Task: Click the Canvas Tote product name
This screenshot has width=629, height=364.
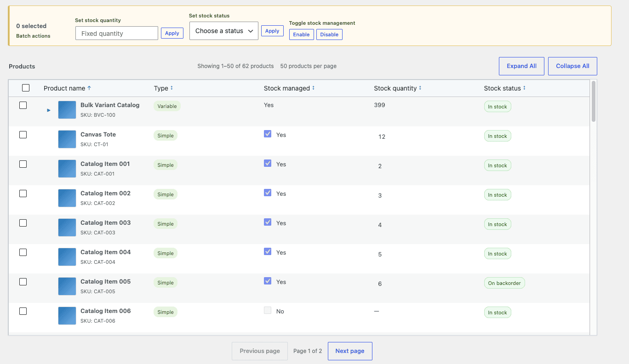Action: point(98,134)
